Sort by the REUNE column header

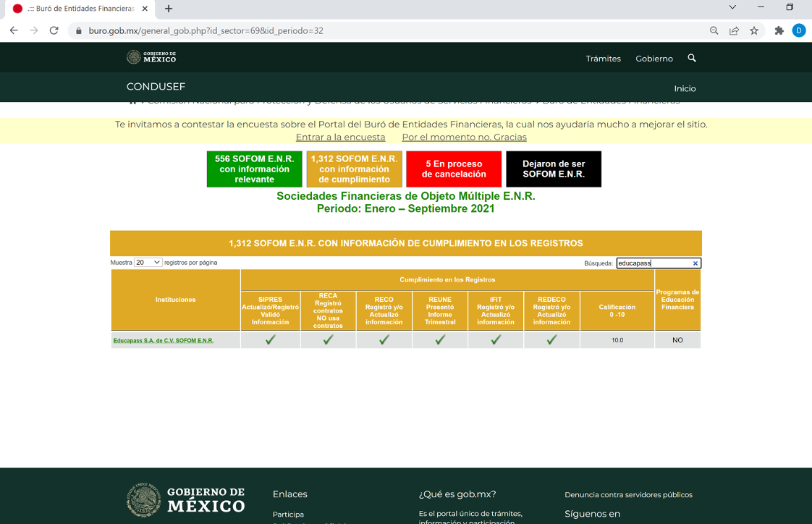point(440,310)
